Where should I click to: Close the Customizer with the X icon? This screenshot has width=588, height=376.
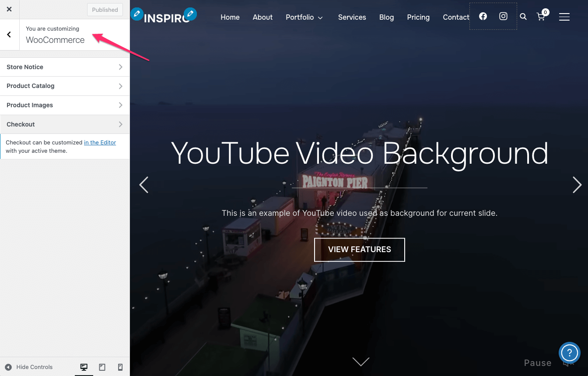click(x=9, y=9)
